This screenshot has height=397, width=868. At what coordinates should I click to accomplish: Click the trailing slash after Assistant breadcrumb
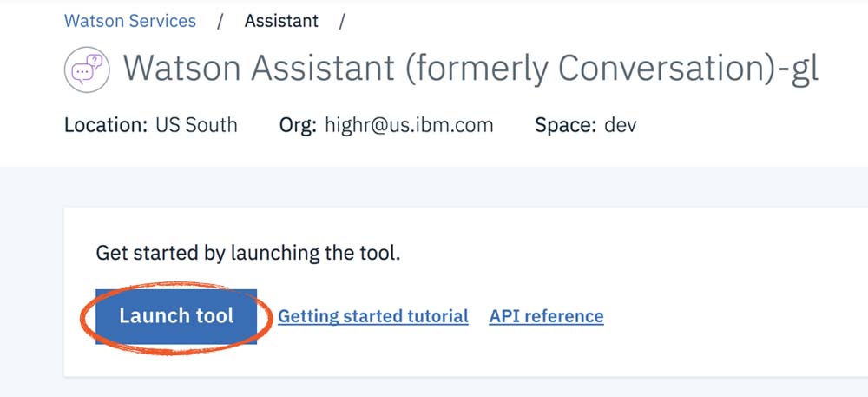coord(343,21)
